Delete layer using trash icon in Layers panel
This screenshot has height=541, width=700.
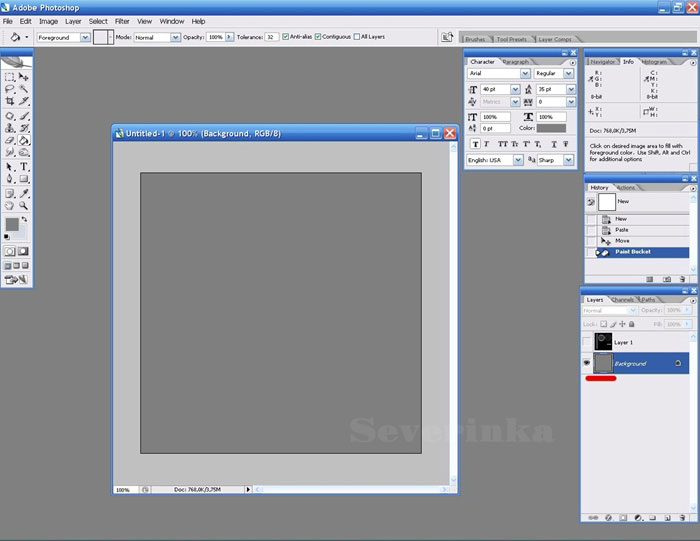(681, 517)
